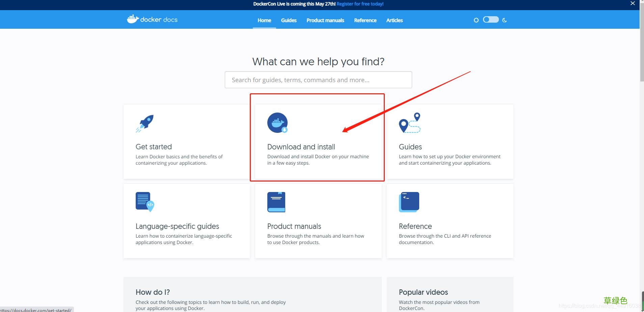
Task: Click the Get started rocket icon
Action: (145, 123)
